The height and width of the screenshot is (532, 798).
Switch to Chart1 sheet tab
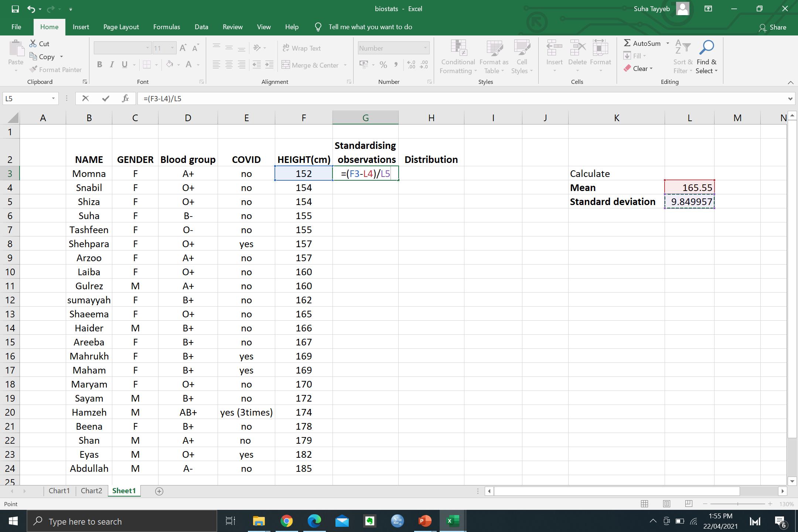(x=59, y=491)
